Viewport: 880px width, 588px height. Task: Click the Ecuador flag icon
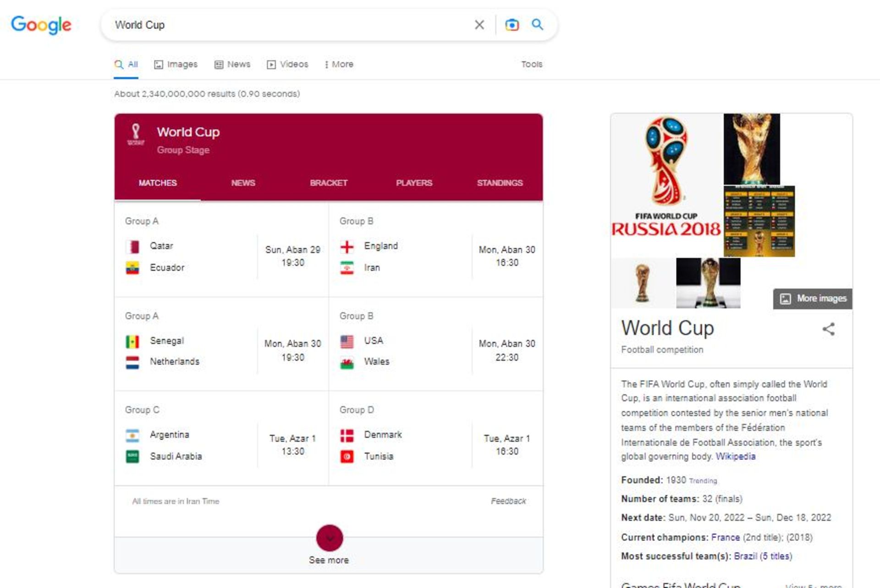[x=132, y=268]
